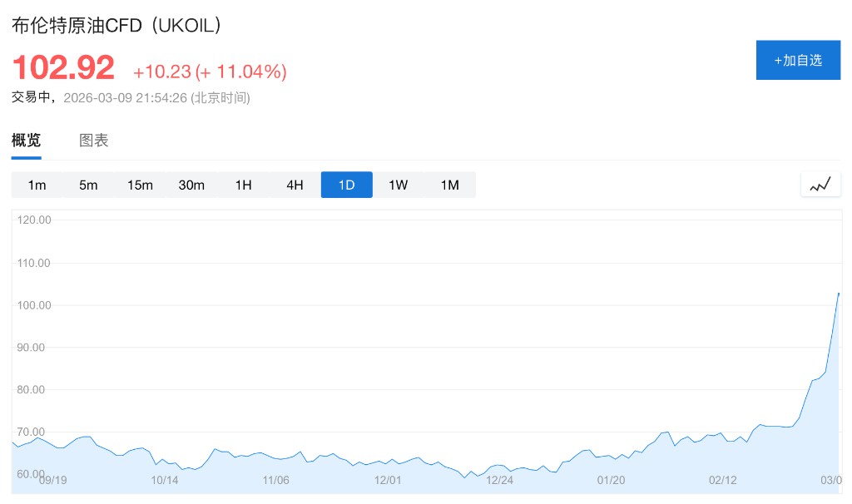Select the 5m timeframe
The image size is (852, 504).
88,185
